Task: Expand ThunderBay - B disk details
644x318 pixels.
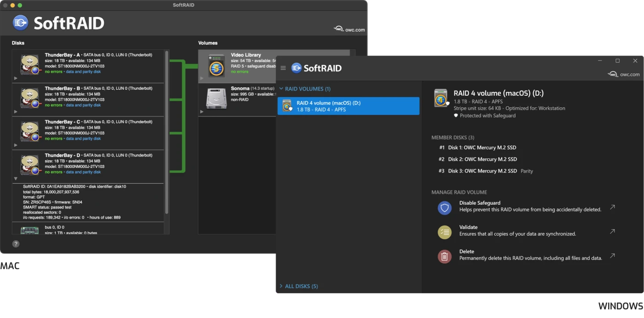Action: coord(16,112)
